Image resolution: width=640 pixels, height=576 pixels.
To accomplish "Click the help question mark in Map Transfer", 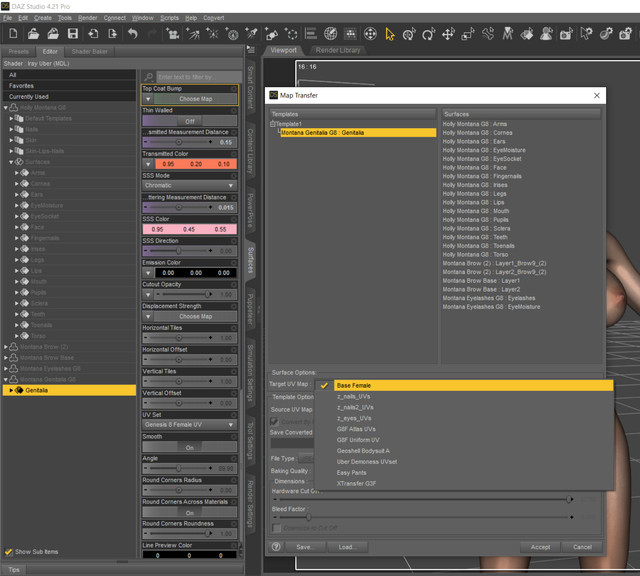I will [x=276, y=547].
